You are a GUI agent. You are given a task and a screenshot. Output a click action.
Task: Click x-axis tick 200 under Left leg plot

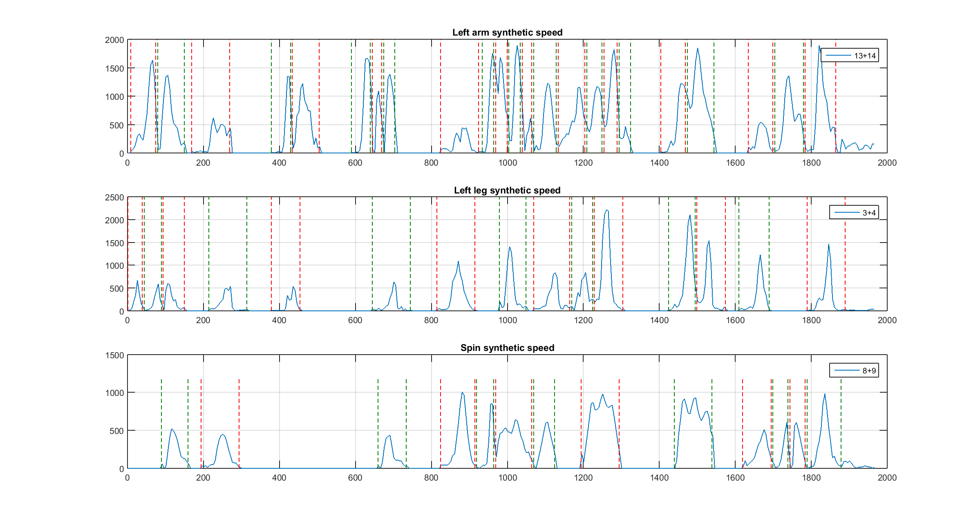pyautogui.click(x=203, y=320)
